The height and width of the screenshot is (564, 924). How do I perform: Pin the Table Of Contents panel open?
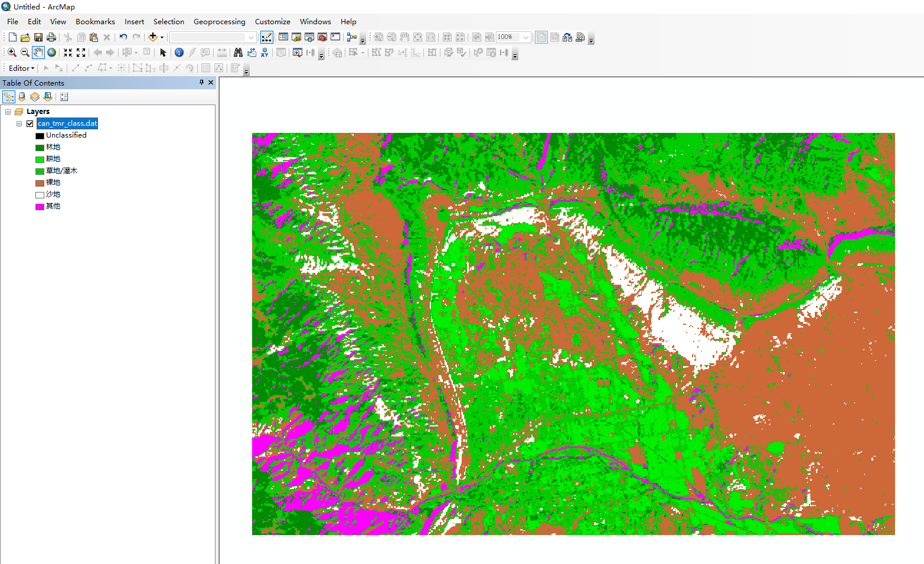[201, 83]
